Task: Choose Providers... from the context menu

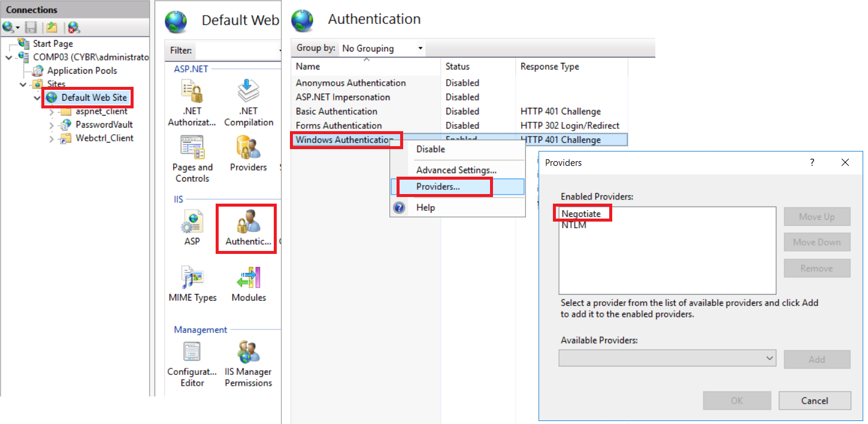Action: tap(438, 187)
